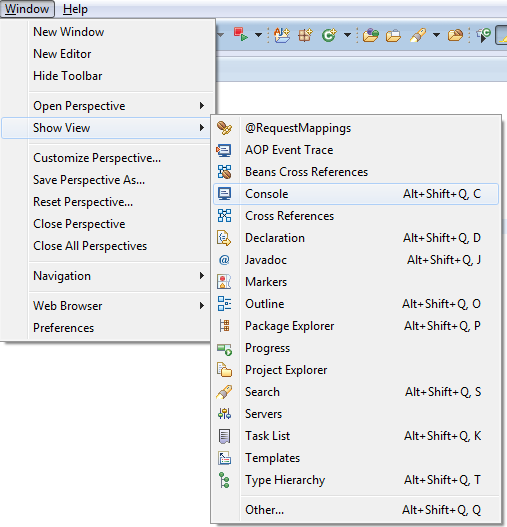Screen dimensions: 507x527
Task: Click the Type Hierarchy view icon
Action: 224,480
